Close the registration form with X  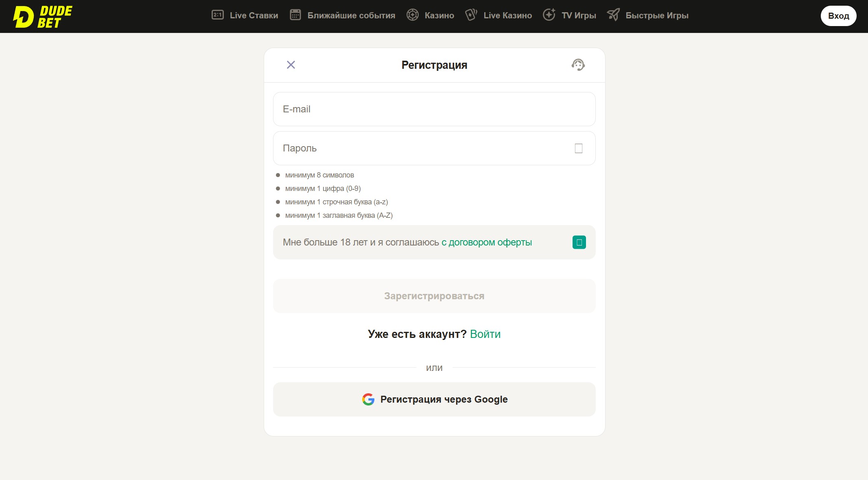point(291,65)
